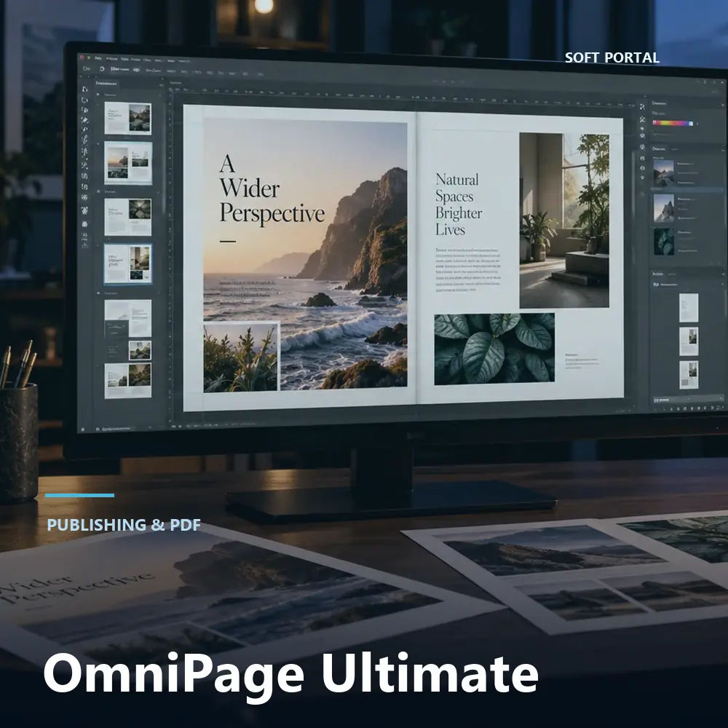Open the bottom spread thumbnail in the pages panel
The image size is (728, 728).
127,381
